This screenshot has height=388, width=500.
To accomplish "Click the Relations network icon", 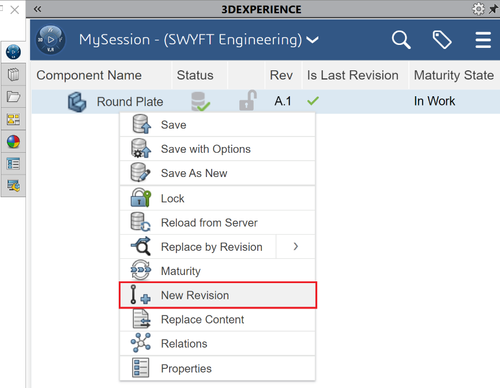I will click(x=141, y=343).
